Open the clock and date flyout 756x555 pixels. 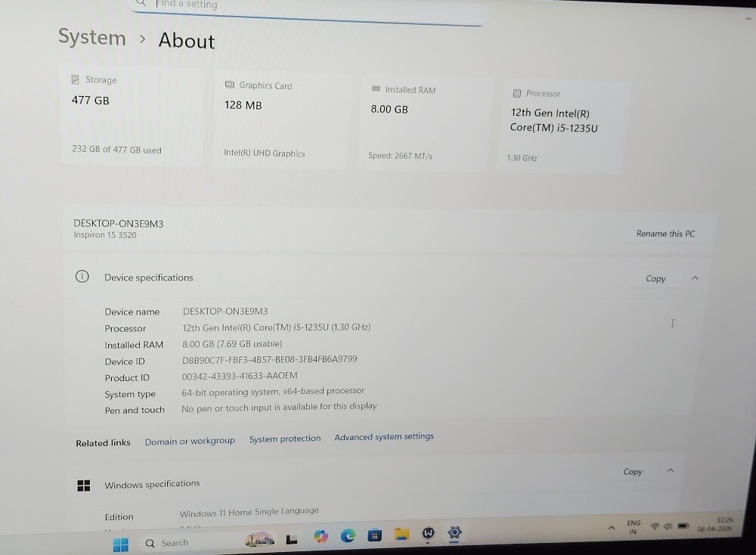pos(715,524)
